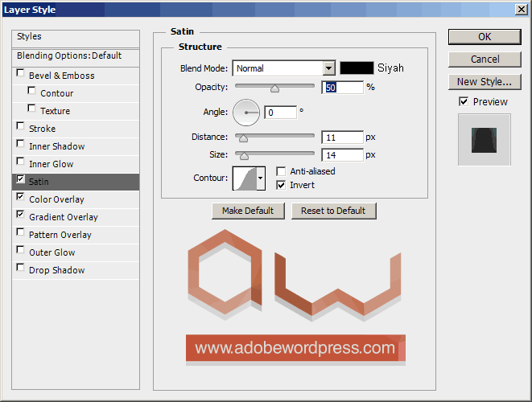This screenshot has height=402, width=532.
Task: Open the Contour picker arrow
Action: 261,178
